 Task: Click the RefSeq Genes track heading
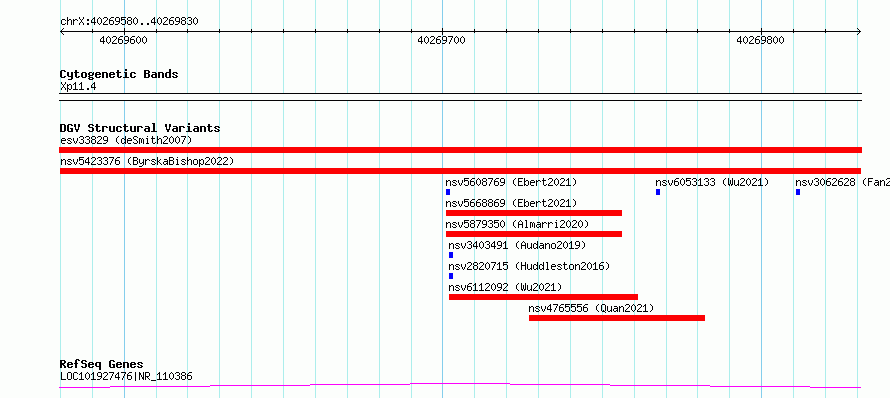pyautogui.click(x=101, y=364)
